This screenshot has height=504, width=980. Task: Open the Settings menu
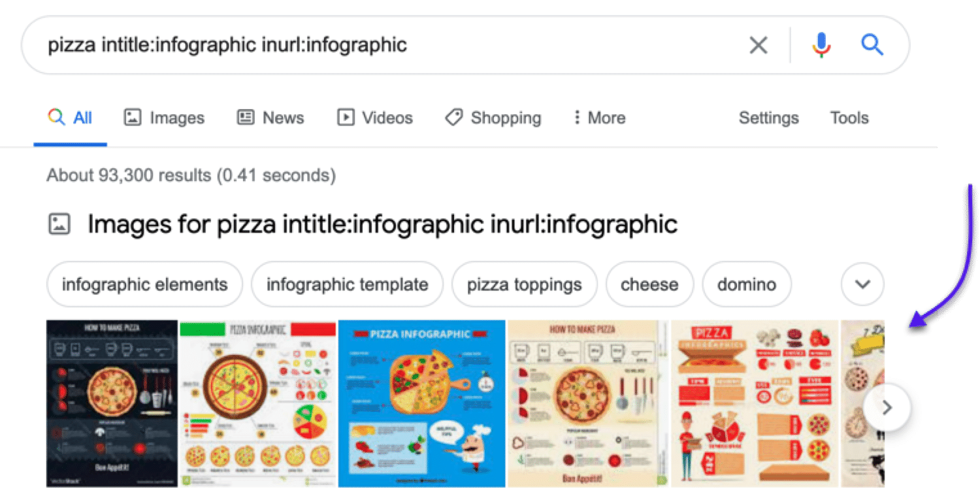click(768, 118)
